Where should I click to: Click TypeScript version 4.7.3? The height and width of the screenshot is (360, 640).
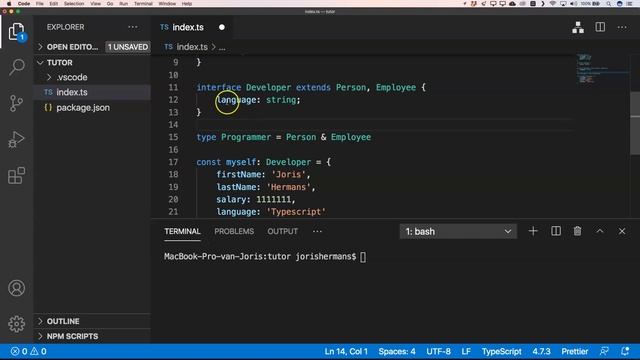coord(541,351)
